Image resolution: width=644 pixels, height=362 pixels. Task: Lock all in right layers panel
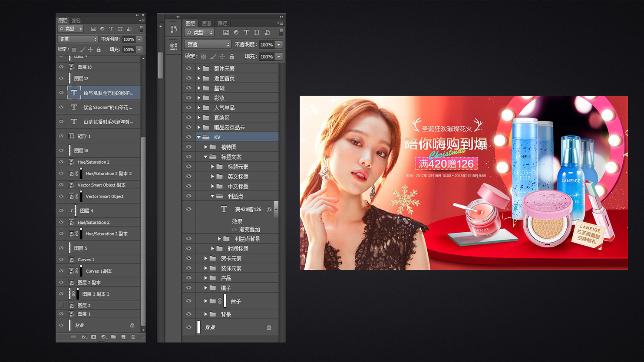point(232,56)
